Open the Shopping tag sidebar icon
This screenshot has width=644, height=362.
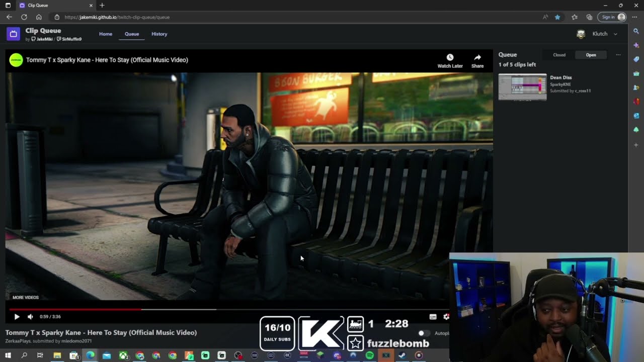[636, 59]
